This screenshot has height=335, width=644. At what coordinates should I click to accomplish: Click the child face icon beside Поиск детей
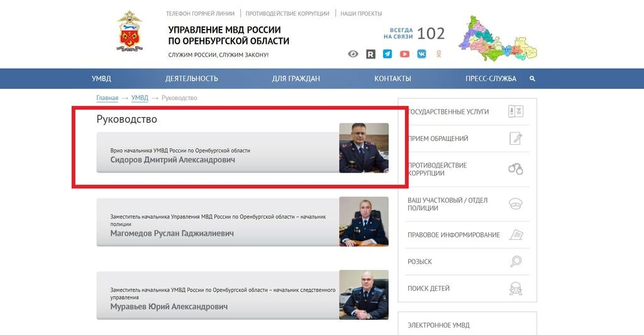516,288
